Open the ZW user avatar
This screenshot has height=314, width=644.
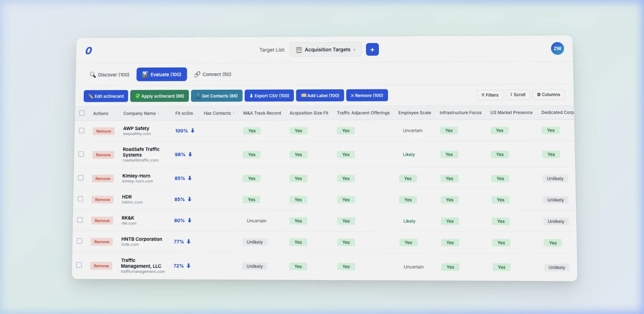[x=557, y=49]
